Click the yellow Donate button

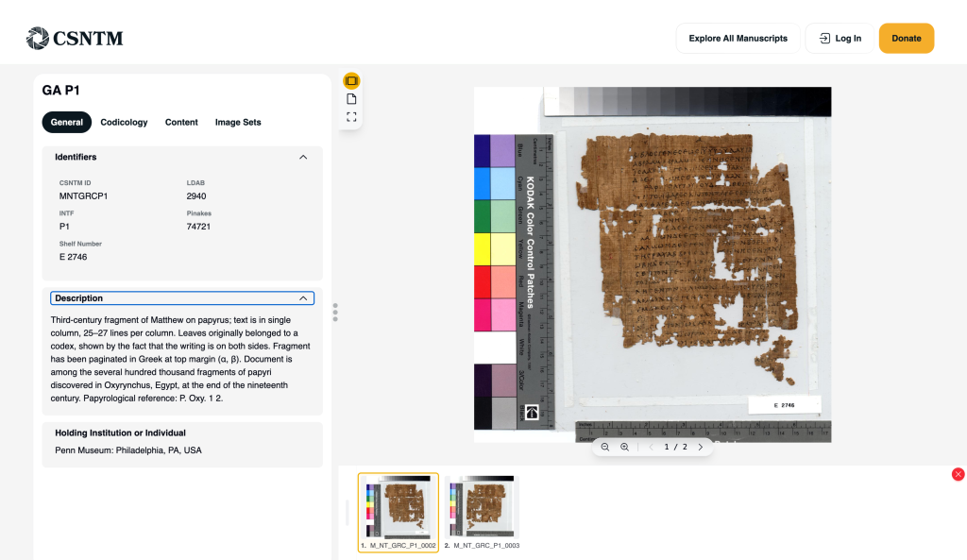click(906, 38)
